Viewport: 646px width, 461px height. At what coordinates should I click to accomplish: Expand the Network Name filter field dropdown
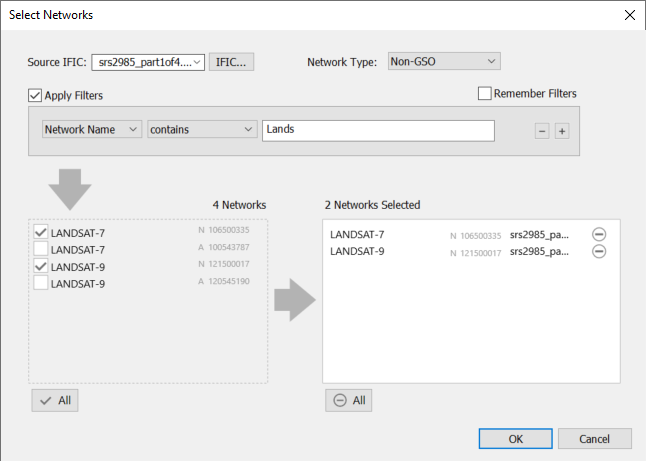[x=92, y=130]
